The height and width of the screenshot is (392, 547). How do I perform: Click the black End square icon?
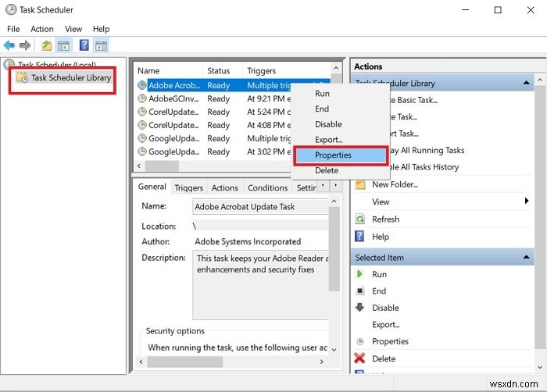(x=360, y=290)
